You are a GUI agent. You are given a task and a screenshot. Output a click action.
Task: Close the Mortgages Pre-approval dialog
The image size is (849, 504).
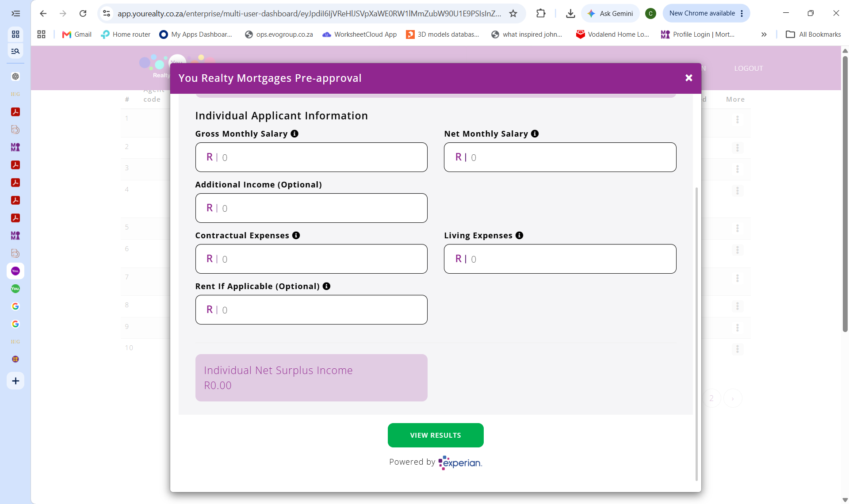point(688,78)
